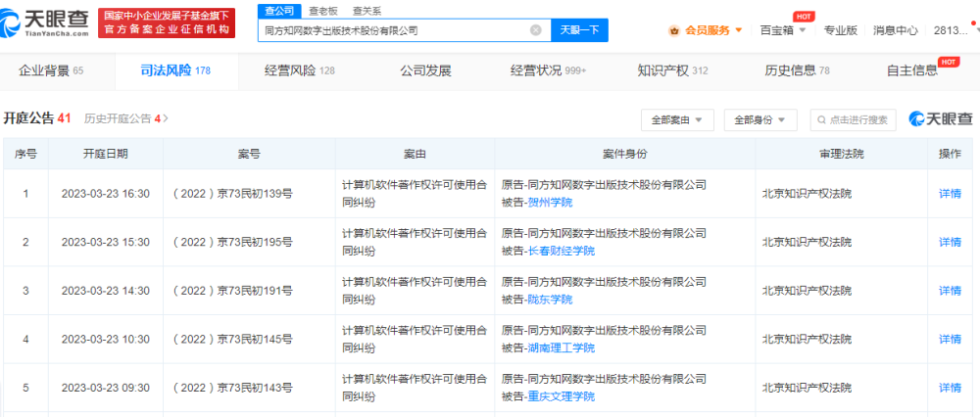980x417 pixels.
Task: Open the 2813... account menu
Action: tap(950, 30)
